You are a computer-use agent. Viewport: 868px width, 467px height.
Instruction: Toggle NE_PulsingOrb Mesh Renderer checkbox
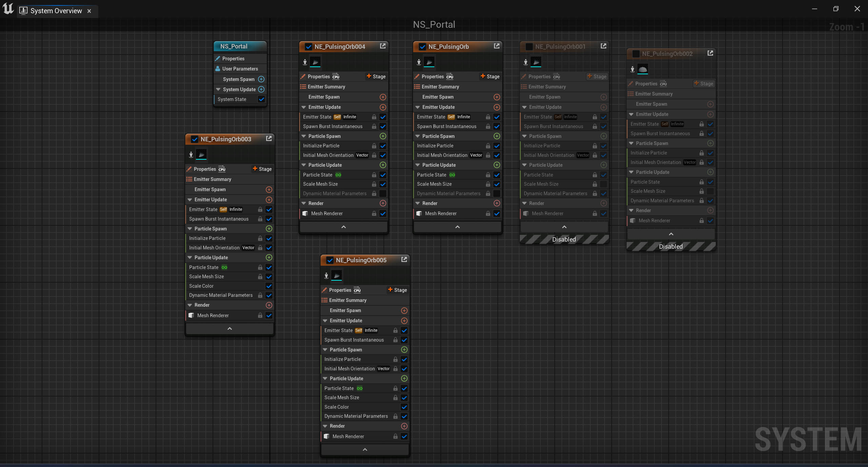[x=497, y=214]
